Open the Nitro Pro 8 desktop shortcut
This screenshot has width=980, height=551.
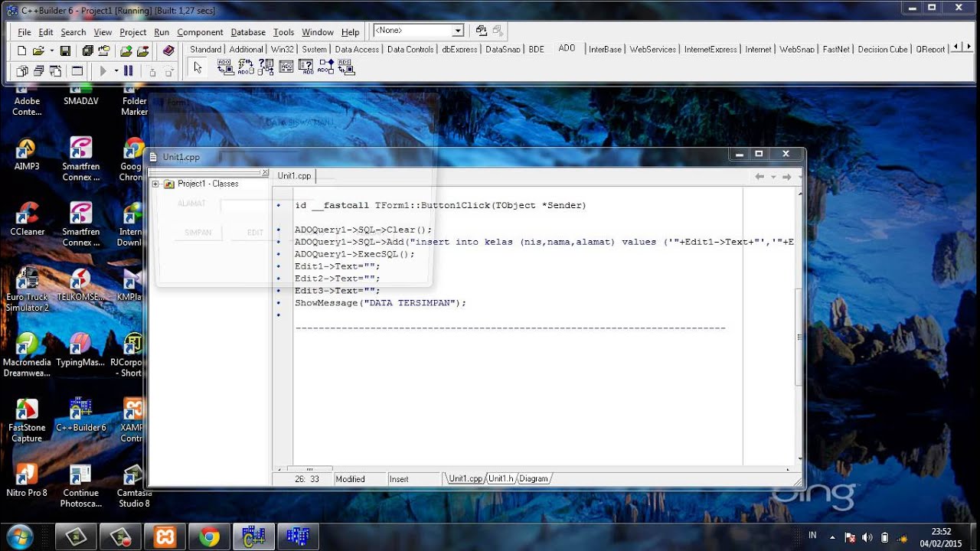tap(27, 481)
